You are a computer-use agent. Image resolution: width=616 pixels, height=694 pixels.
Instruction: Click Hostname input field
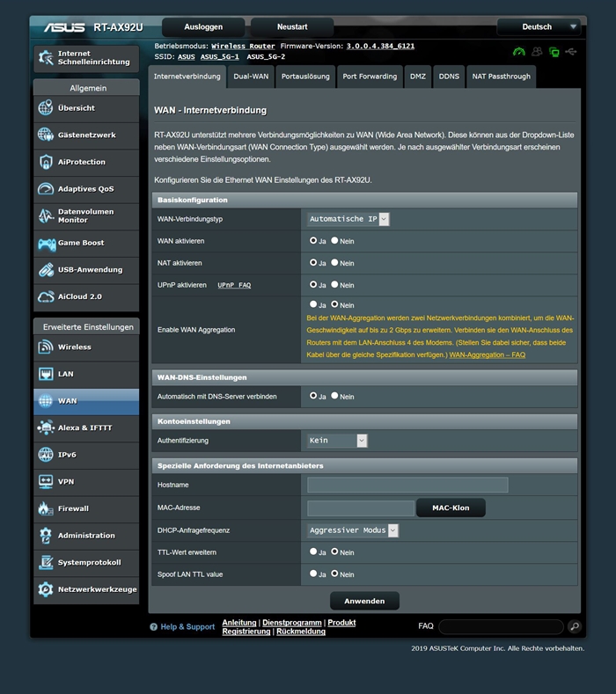pos(407,485)
